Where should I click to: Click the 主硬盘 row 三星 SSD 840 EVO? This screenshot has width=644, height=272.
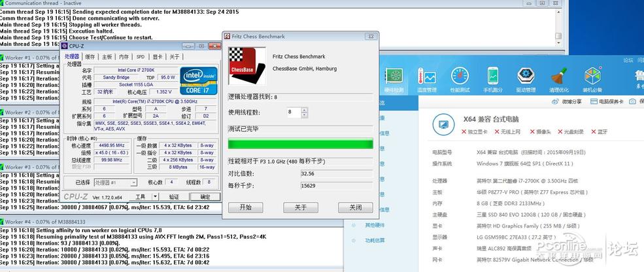point(508,214)
